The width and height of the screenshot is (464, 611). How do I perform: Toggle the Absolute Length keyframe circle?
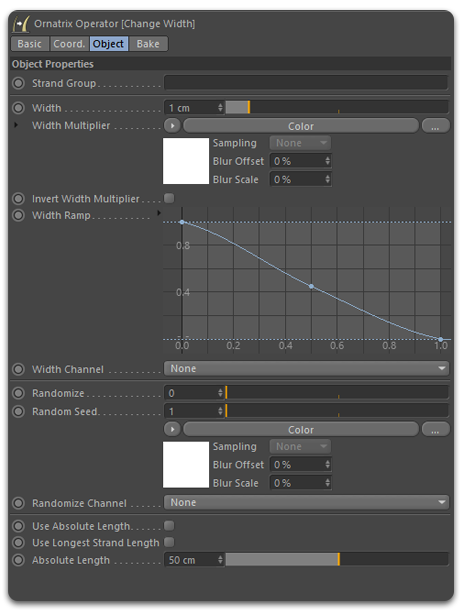[x=18, y=560]
